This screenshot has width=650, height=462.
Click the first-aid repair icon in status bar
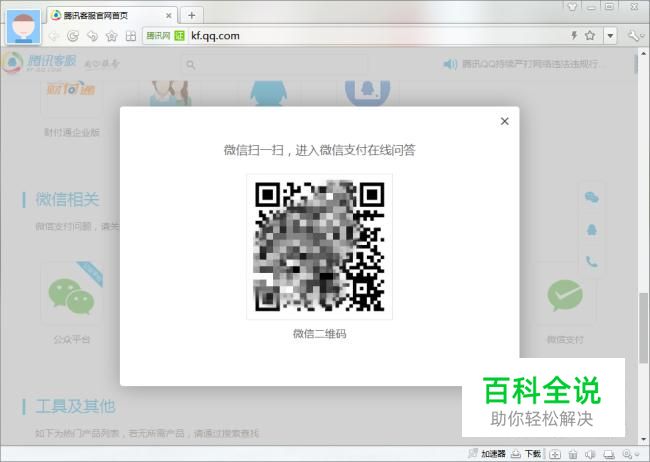click(555, 454)
